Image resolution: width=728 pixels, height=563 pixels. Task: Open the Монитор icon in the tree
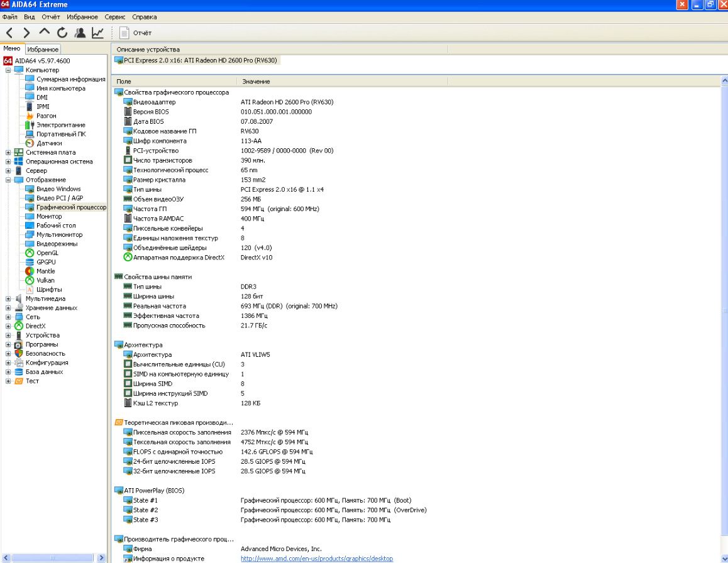point(30,216)
